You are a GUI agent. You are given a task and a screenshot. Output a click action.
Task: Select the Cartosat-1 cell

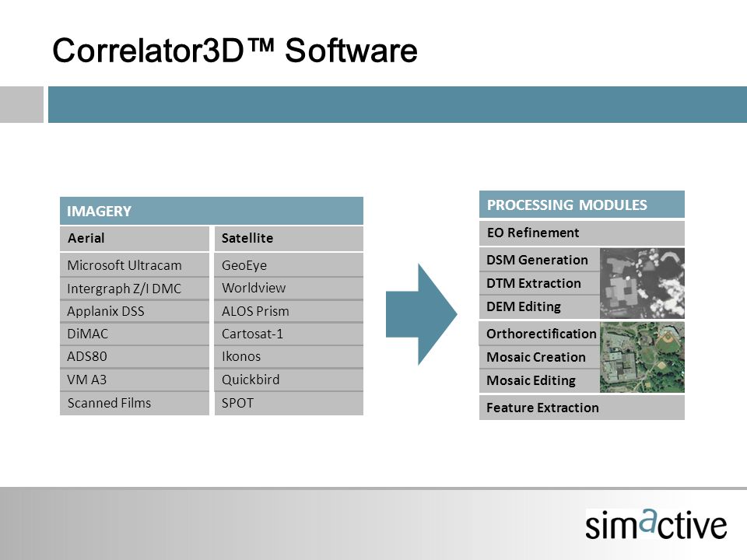(289, 334)
